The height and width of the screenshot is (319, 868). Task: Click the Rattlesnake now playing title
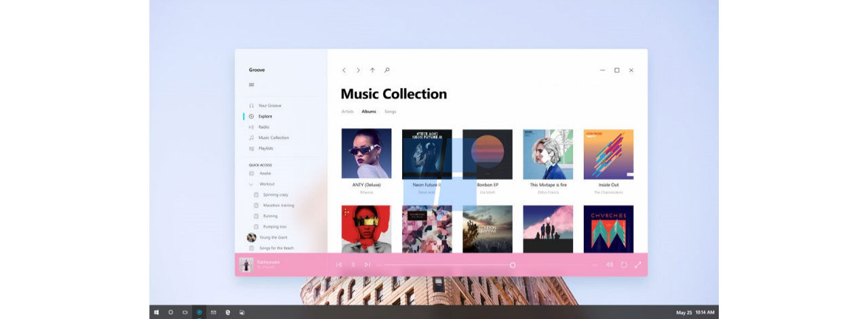click(x=269, y=262)
